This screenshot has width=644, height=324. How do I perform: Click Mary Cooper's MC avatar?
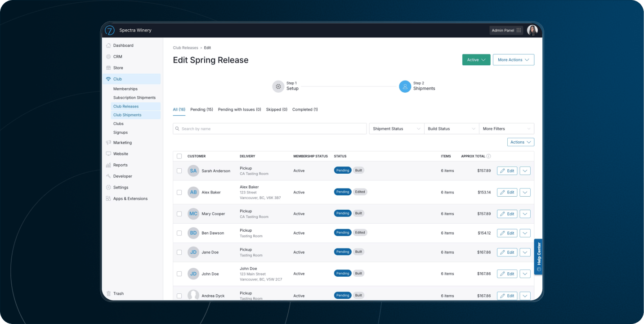pyautogui.click(x=193, y=214)
